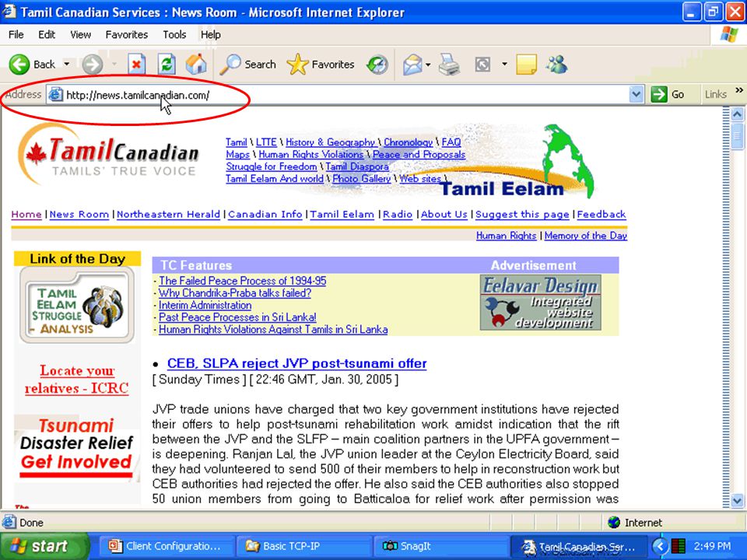Open Search with the magnifier icon
The image size is (747, 560).
pos(230,65)
